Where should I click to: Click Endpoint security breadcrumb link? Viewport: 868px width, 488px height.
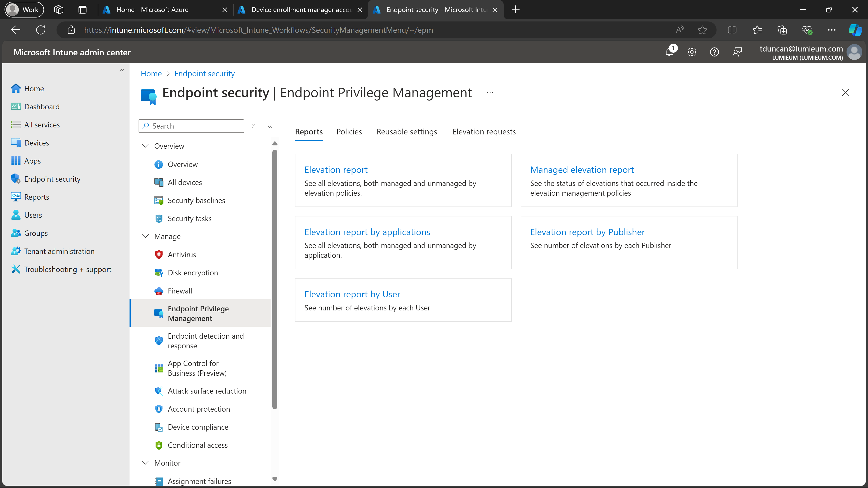click(x=205, y=74)
